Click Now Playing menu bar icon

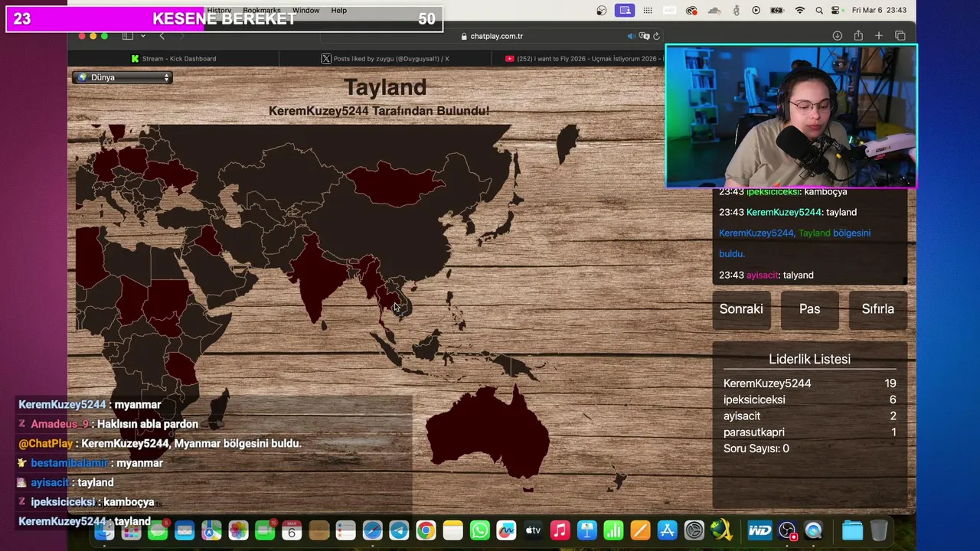[756, 11]
